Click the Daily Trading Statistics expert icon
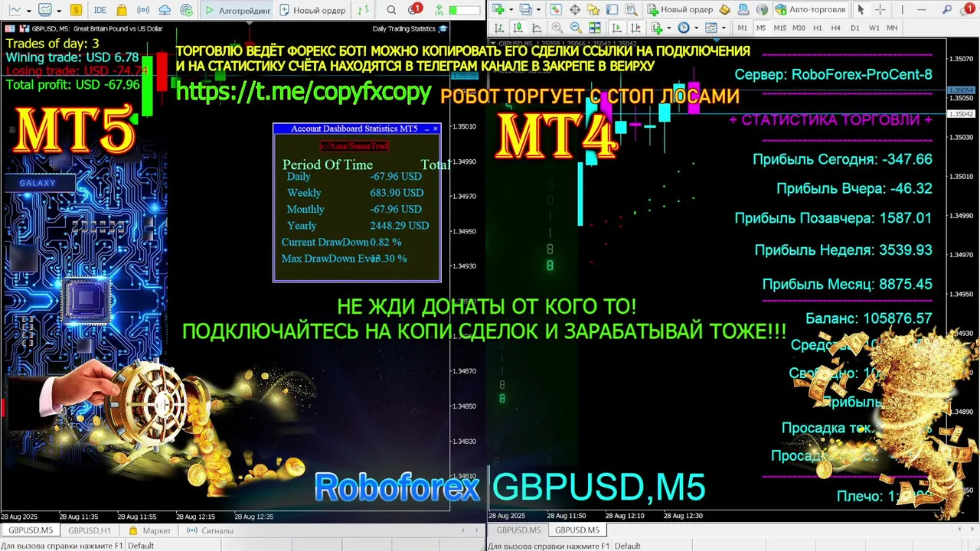Viewport: 980px width, 551px height. [443, 28]
